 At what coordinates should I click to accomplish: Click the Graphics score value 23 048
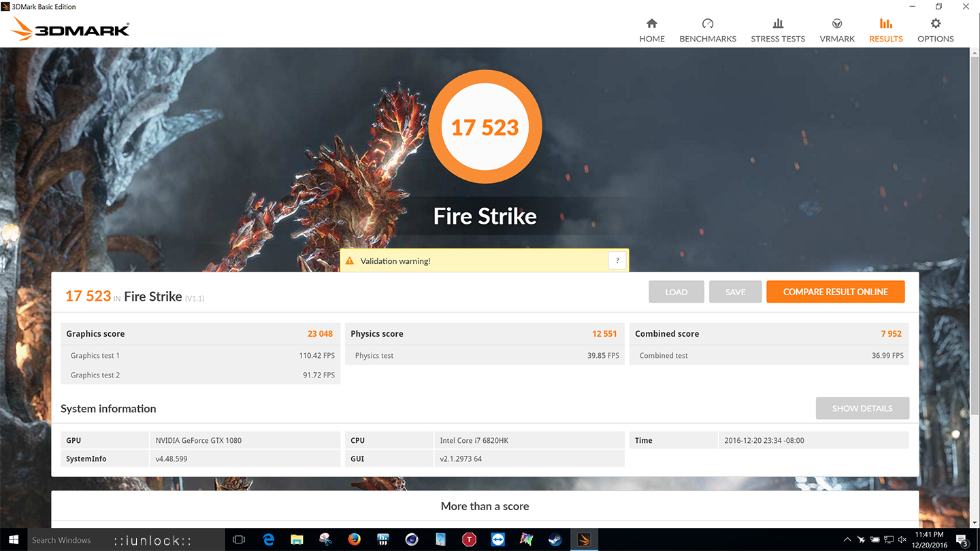pyautogui.click(x=320, y=334)
